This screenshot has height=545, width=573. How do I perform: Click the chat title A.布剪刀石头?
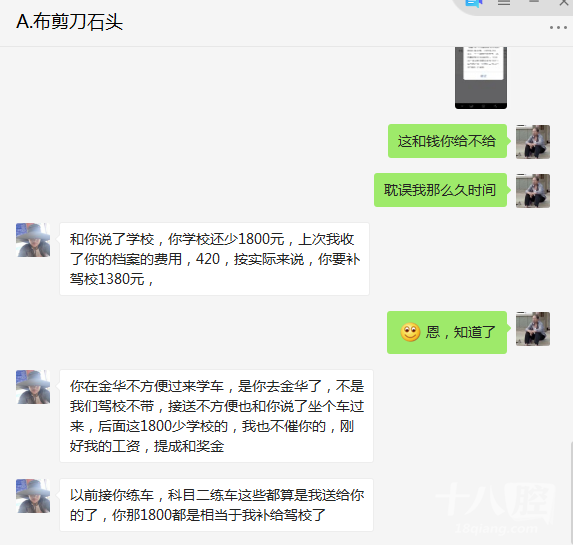[69, 22]
